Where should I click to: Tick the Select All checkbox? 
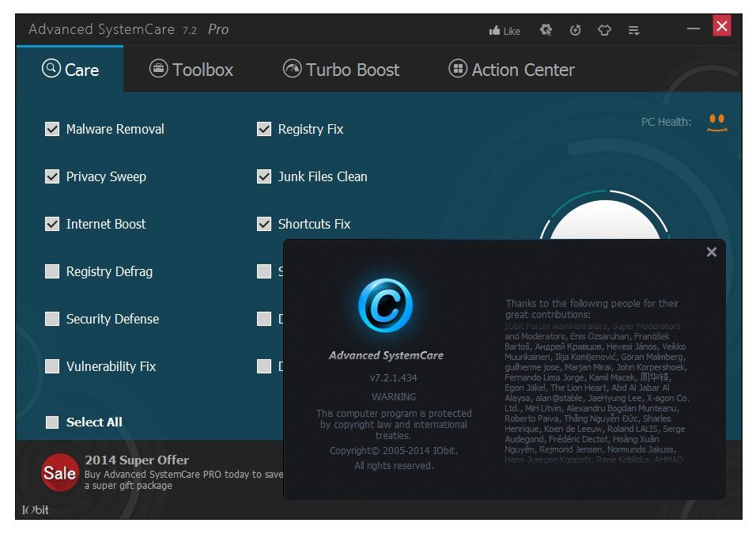pyautogui.click(x=52, y=422)
